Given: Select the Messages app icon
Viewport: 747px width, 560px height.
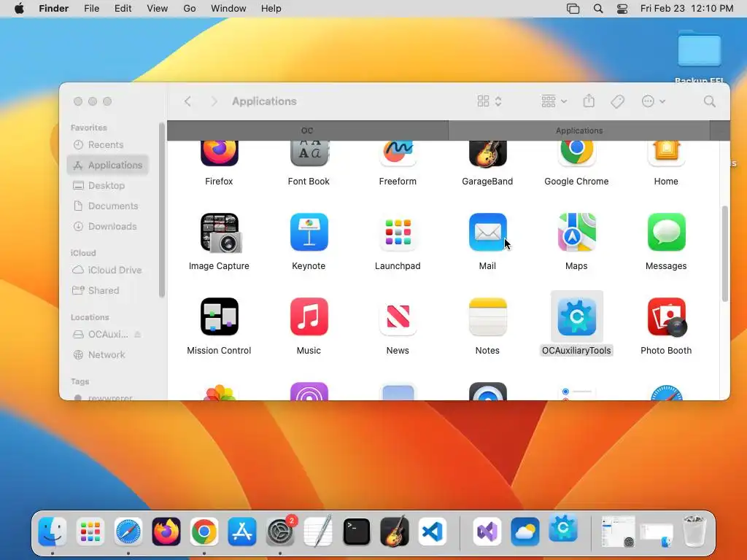Looking at the screenshot, I should click(x=666, y=232).
